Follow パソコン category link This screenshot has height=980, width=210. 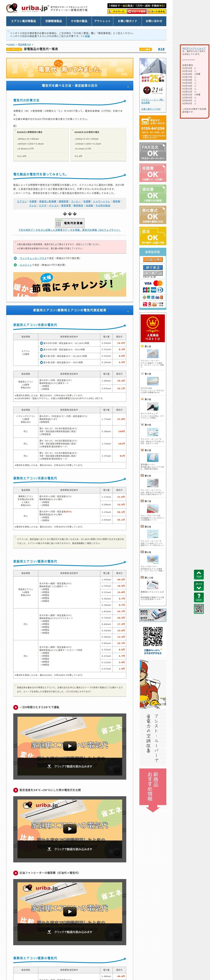tap(54, 205)
